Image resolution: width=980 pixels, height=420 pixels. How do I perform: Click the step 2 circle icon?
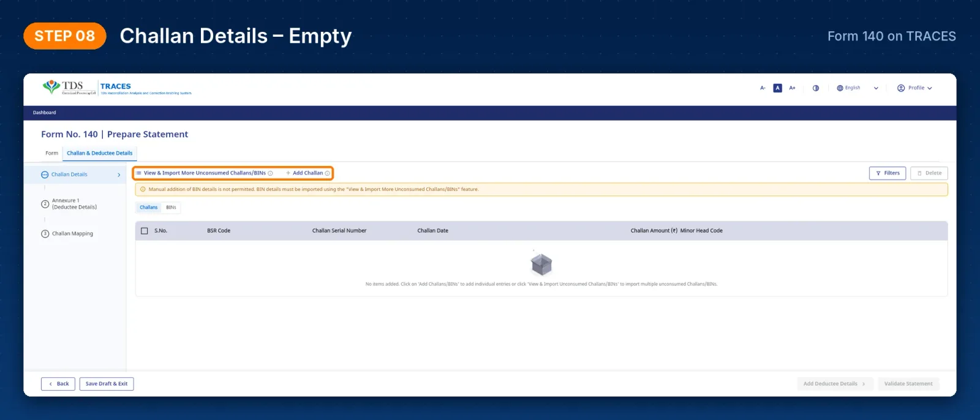45,204
